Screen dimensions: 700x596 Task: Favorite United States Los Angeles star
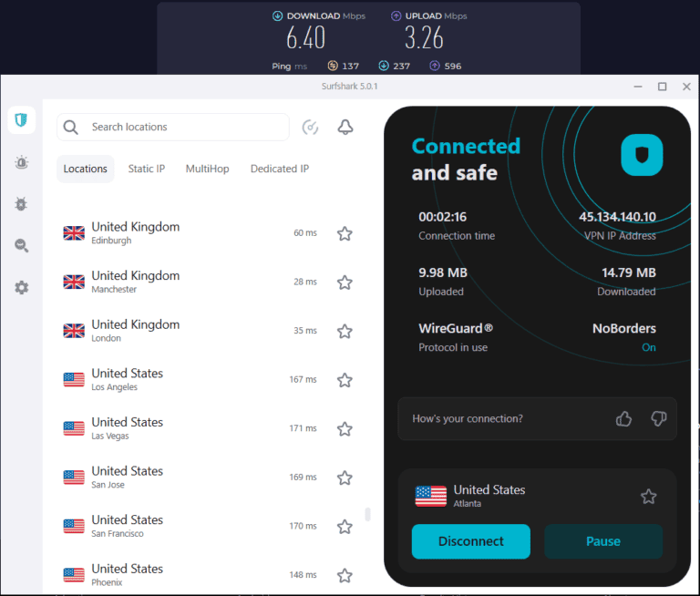coord(345,380)
